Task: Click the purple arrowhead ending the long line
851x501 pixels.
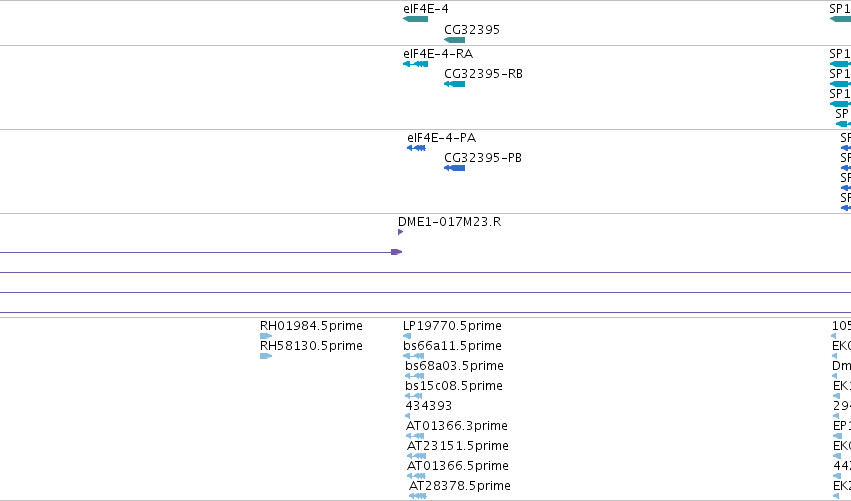Action: (397, 252)
